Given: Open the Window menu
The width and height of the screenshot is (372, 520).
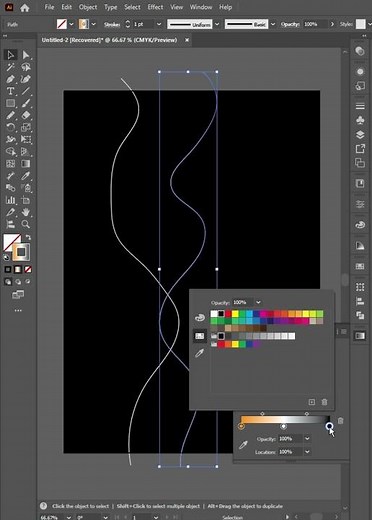Looking at the screenshot, I should 201,7.
